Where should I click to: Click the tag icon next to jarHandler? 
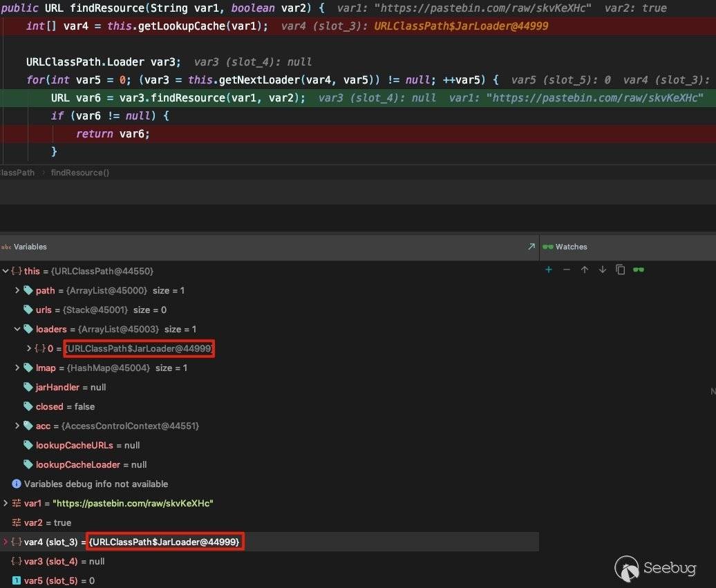28,387
